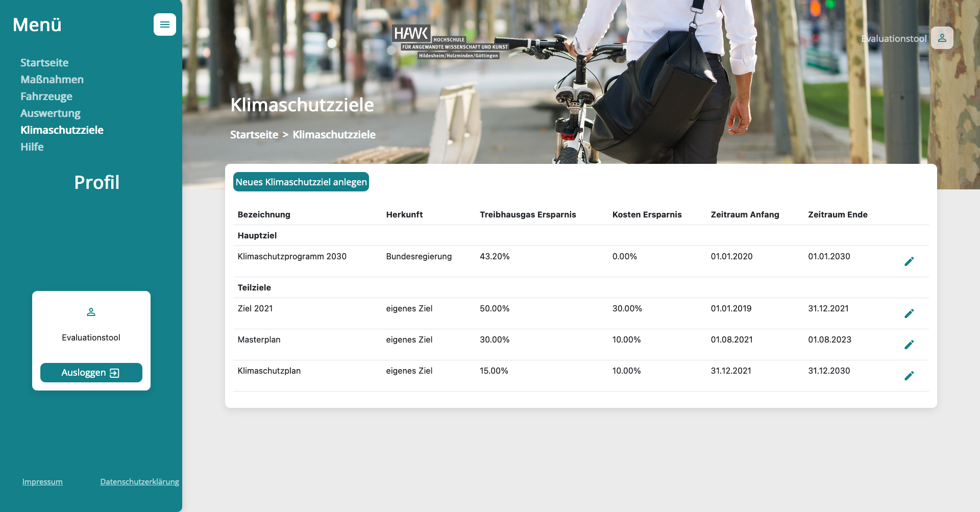Click the Zeitraum Anfang column header
The width and height of the screenshot is (980, 512).
coord(745,214)
